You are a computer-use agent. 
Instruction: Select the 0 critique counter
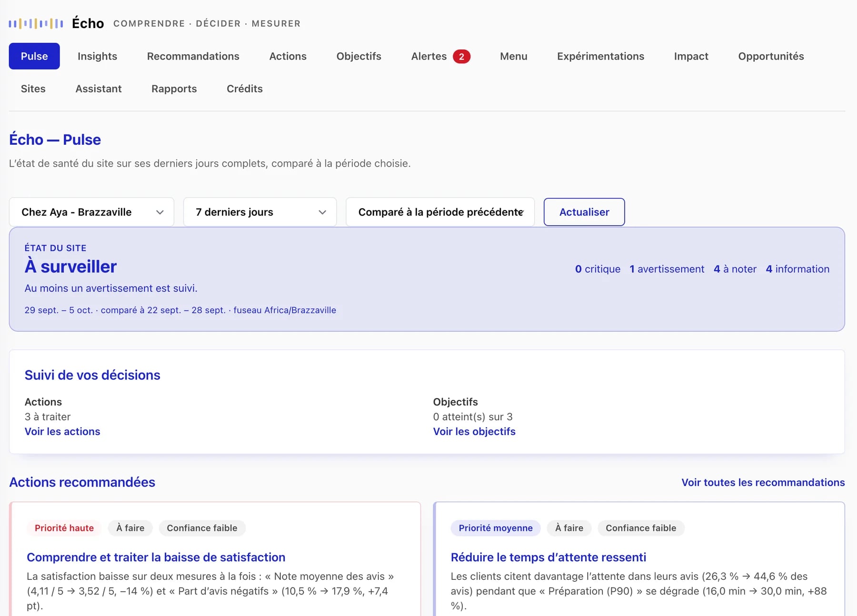tap(598, 269)
